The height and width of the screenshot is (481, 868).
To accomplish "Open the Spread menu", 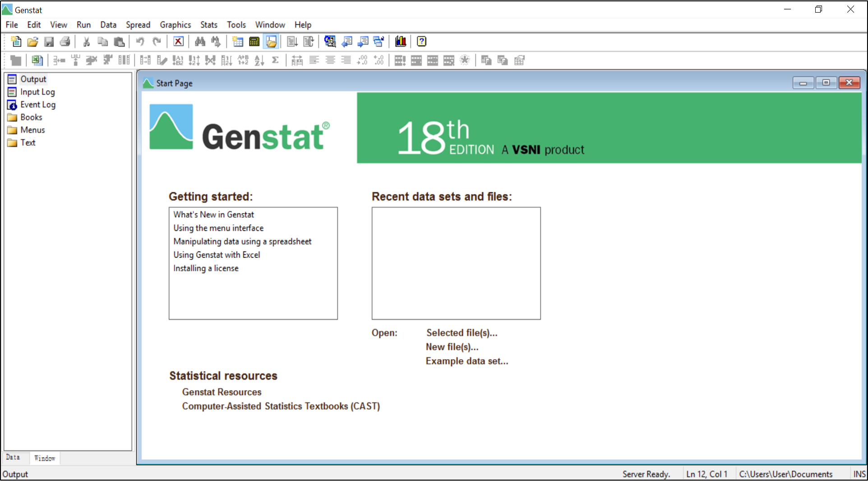I will [138, 25].
